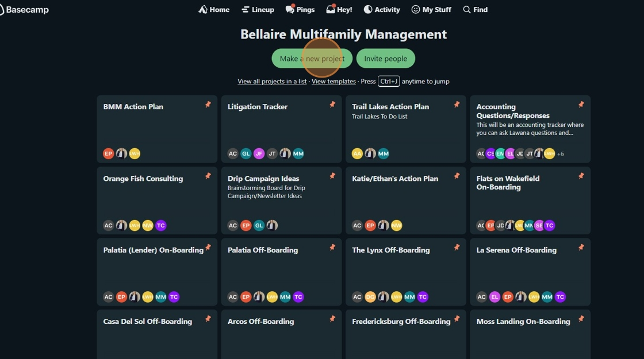Viewport: 644px width, 359px height.
Task: Unpin The Lynx Off-Boarding project
Action: point(457,248)
